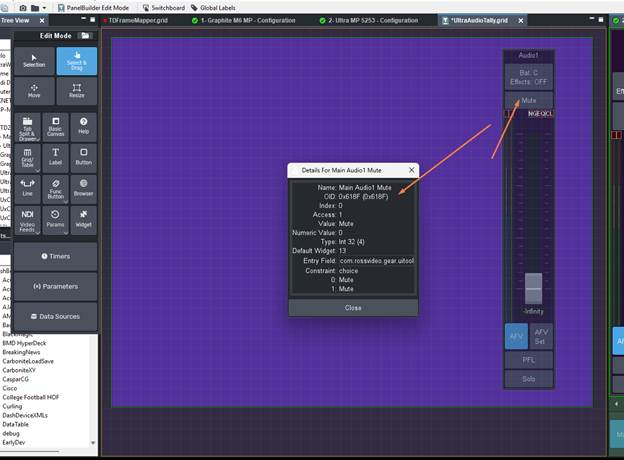624x460 pixels.
Task: Open Tab Split & Drawer tool
Action: click(x=27, y=128)
